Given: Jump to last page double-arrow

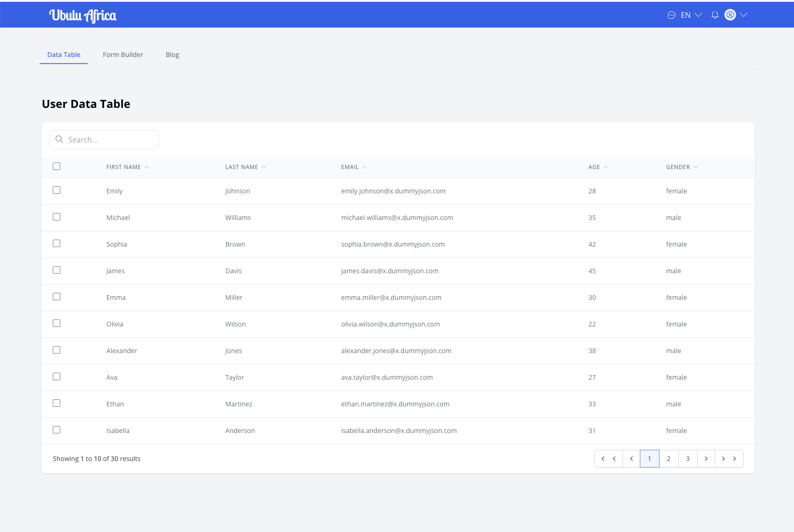Looking at the screenshot, I should 729,459.
